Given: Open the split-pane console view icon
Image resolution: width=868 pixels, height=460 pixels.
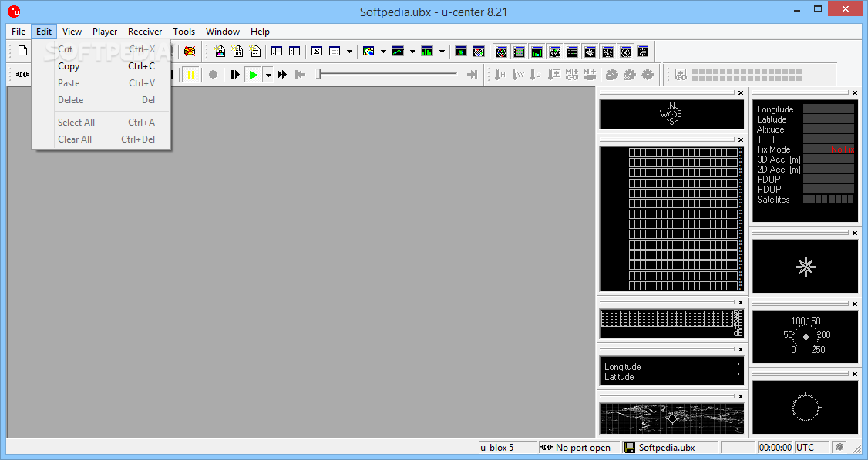Looking at the screenshot, I should tap(277, 52).
